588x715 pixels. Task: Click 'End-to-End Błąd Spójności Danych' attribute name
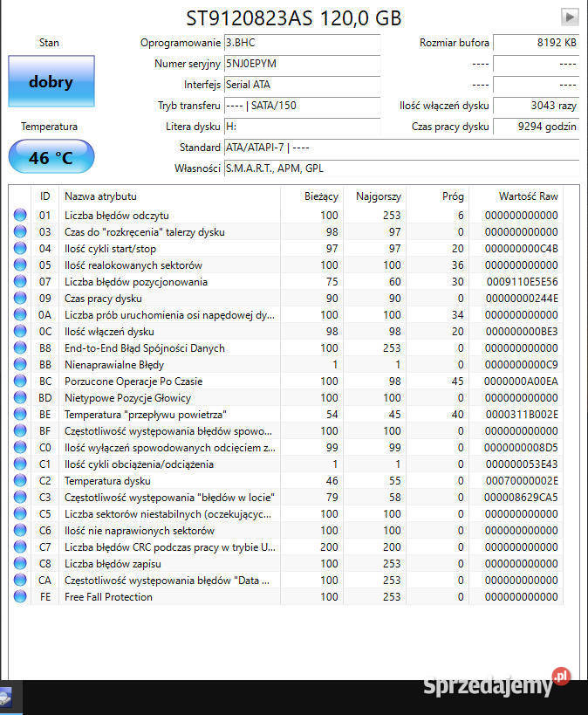(145, 348)
